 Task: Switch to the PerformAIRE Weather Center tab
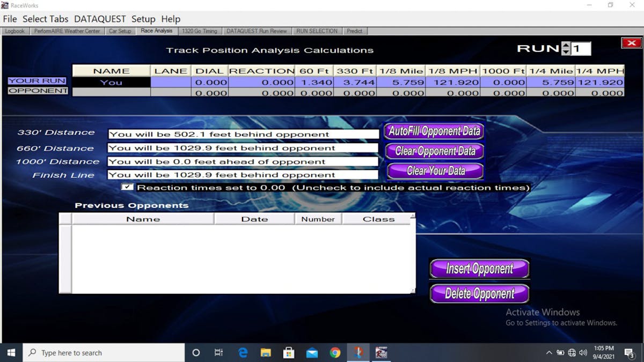67,31
